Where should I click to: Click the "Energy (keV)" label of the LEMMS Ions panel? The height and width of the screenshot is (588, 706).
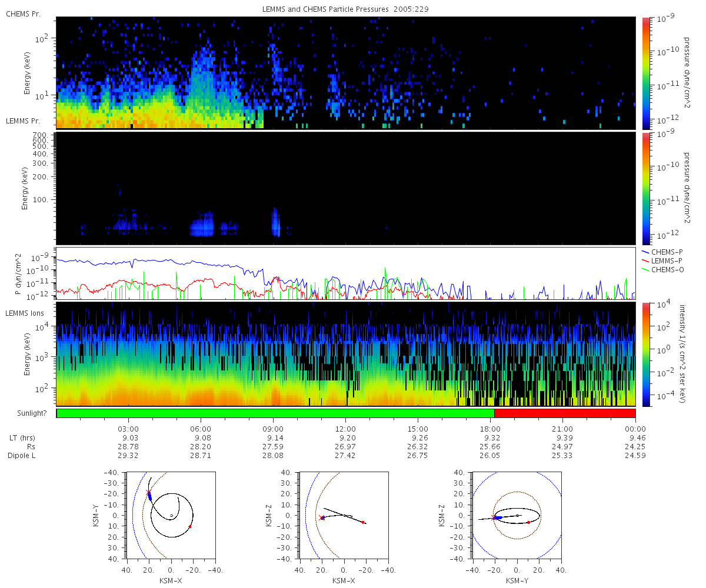coord(27,355)
